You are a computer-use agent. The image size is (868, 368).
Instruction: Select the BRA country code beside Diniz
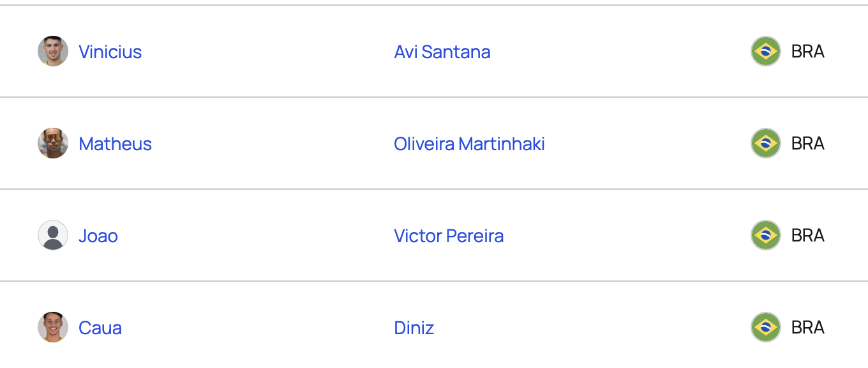click(808, 327)
